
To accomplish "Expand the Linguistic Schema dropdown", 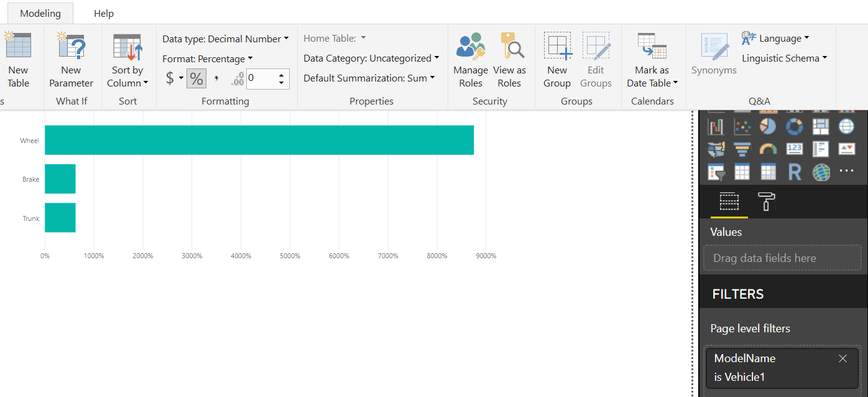I will pos(784,58).
